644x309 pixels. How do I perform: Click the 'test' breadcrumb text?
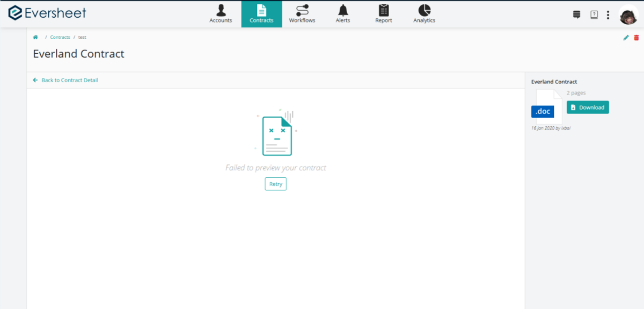coord(82,37)
